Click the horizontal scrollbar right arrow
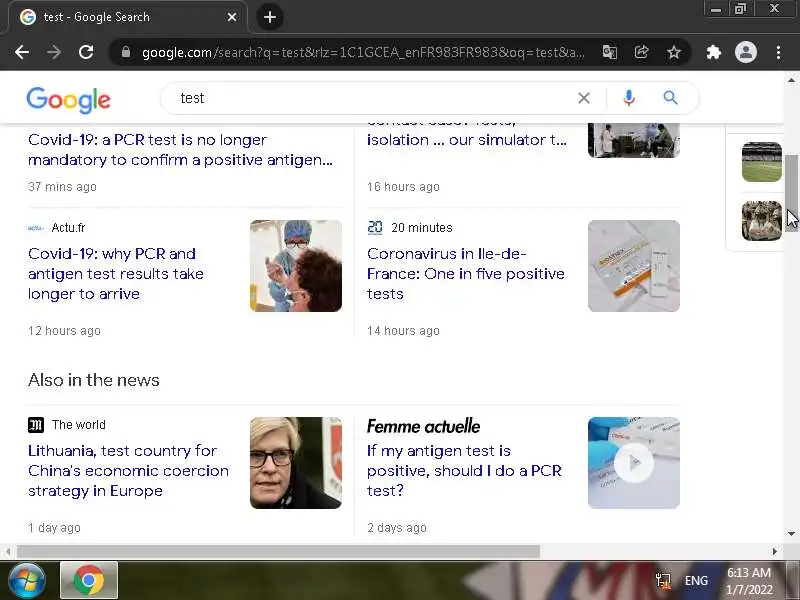The image size is (800, 600). (775, 552)
